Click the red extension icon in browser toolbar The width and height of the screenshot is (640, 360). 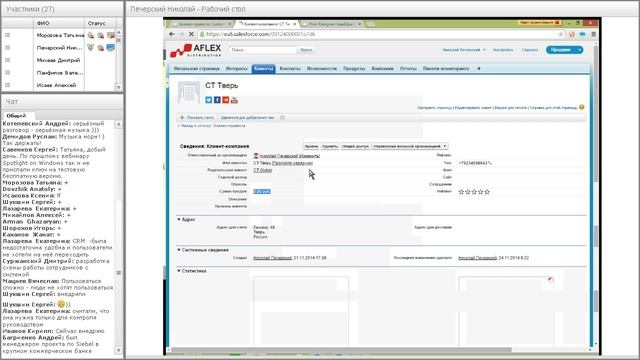coord(571,34)
